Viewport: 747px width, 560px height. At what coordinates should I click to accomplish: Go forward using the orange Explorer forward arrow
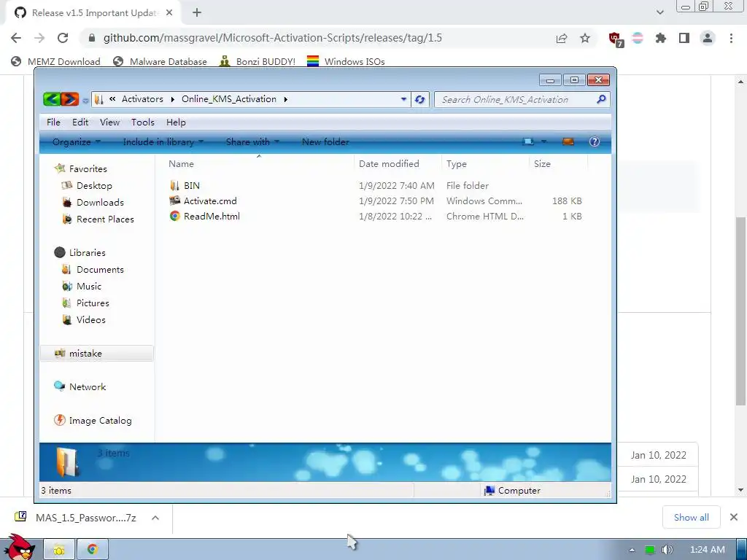(x=69, y=99)
